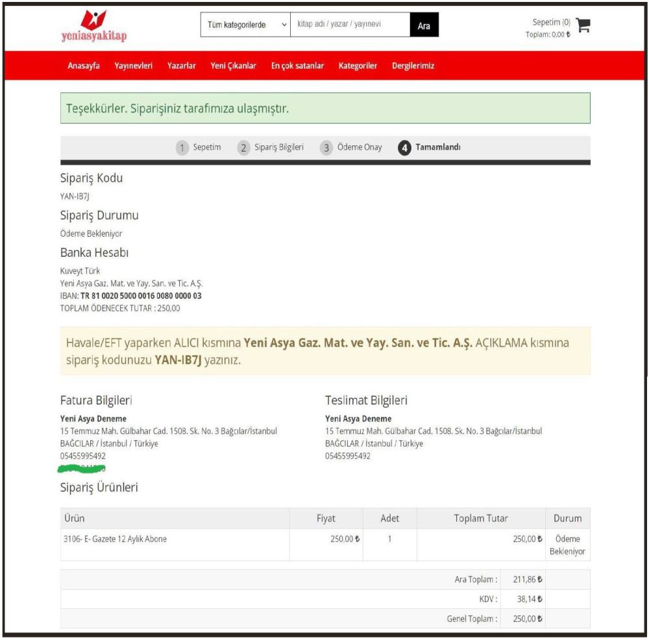Click the 3106- E- Gazete 12 Aylık Abone product
The height and width of the screenshot is (644, 649).
click(x=115, y=539)
